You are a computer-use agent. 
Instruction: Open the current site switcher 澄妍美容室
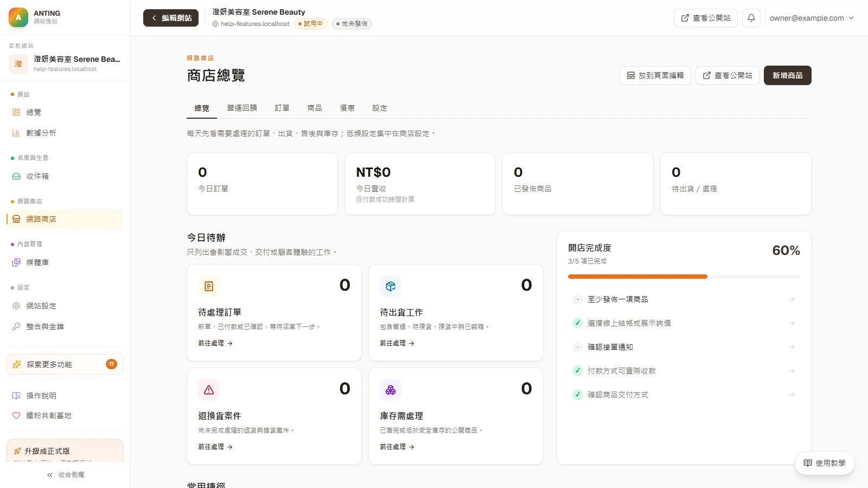pos(65,63)
